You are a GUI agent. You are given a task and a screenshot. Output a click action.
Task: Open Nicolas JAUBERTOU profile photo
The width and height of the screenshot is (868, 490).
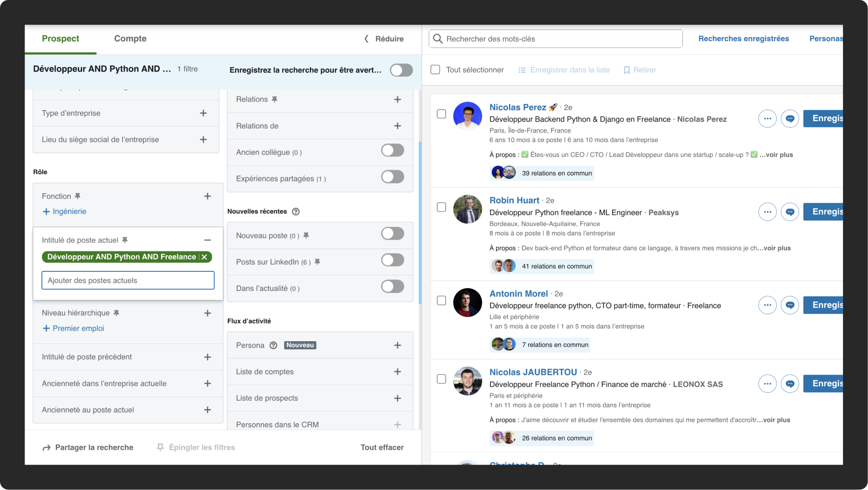[x=467, y=381]
